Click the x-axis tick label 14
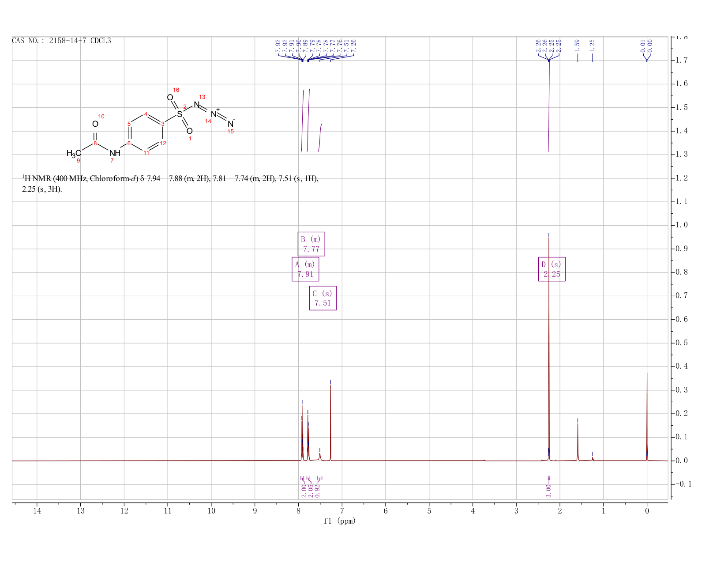 click(x=37, y=511)
